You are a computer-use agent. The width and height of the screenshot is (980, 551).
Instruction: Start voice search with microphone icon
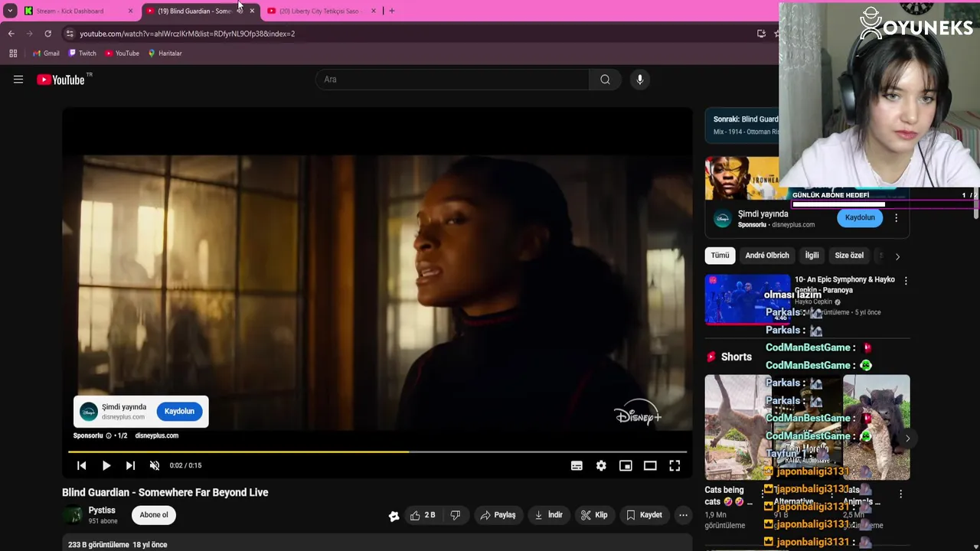tap(640, 80)
